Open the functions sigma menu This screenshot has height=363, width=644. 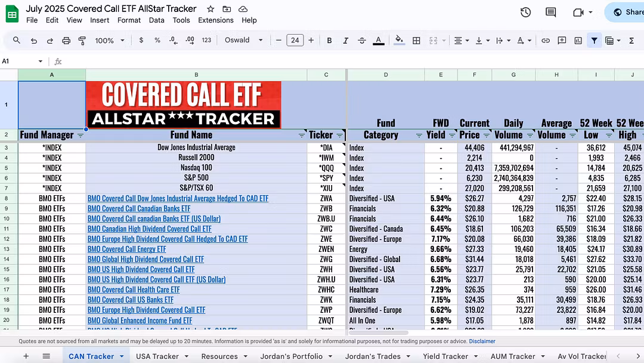point(631,40)
